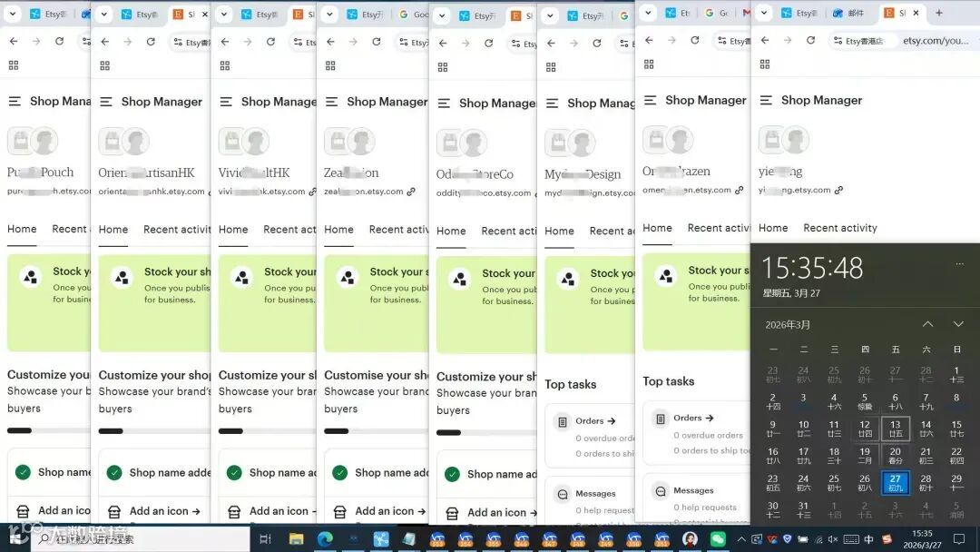The image size is (980, 552).
Task: Open tab list chevron in Zea...ion window
Action: [329, 15]
